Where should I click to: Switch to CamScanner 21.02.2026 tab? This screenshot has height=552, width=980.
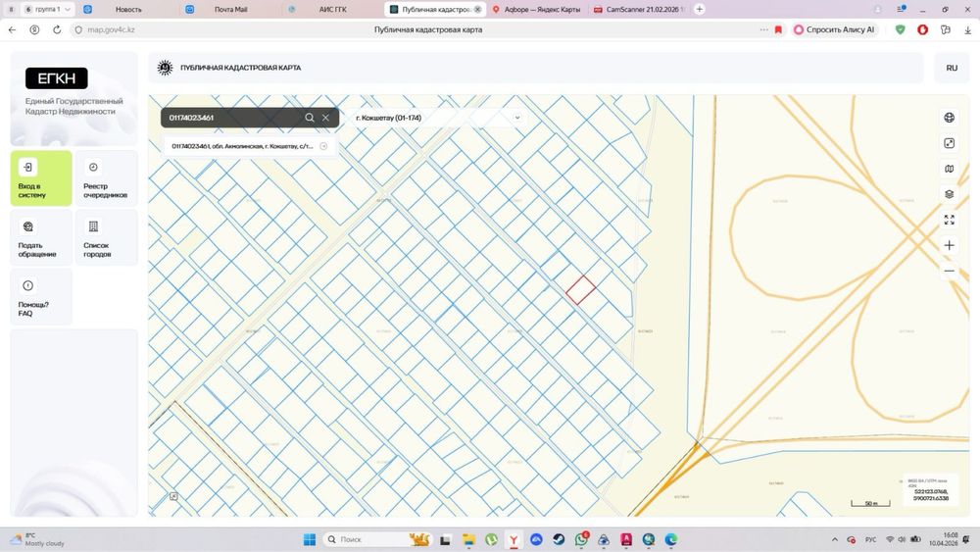(638, 10)
